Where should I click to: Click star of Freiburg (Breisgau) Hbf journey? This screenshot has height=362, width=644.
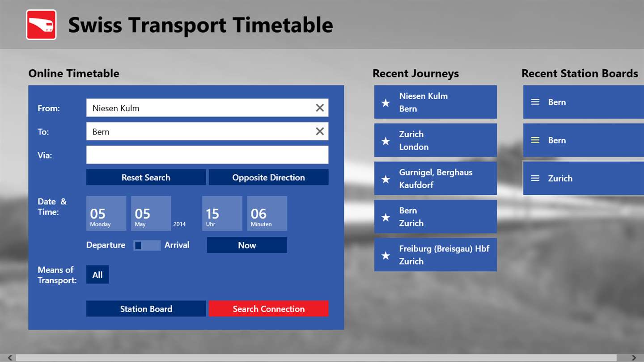click(386, 255)
